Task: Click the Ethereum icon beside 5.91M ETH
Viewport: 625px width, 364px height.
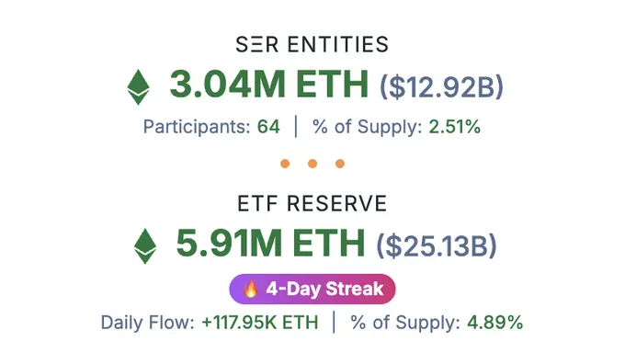Action: 145,246
